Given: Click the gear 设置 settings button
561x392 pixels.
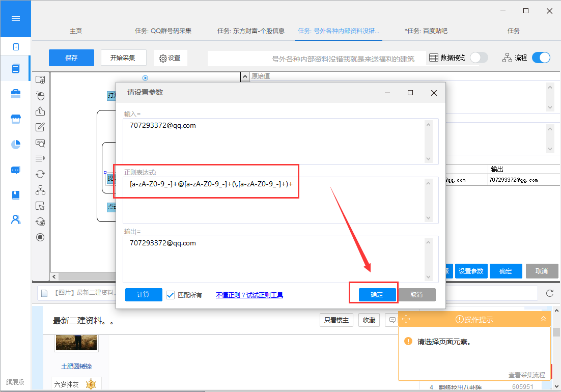Looking at the screenshot, I should click(x=170, y=58).
